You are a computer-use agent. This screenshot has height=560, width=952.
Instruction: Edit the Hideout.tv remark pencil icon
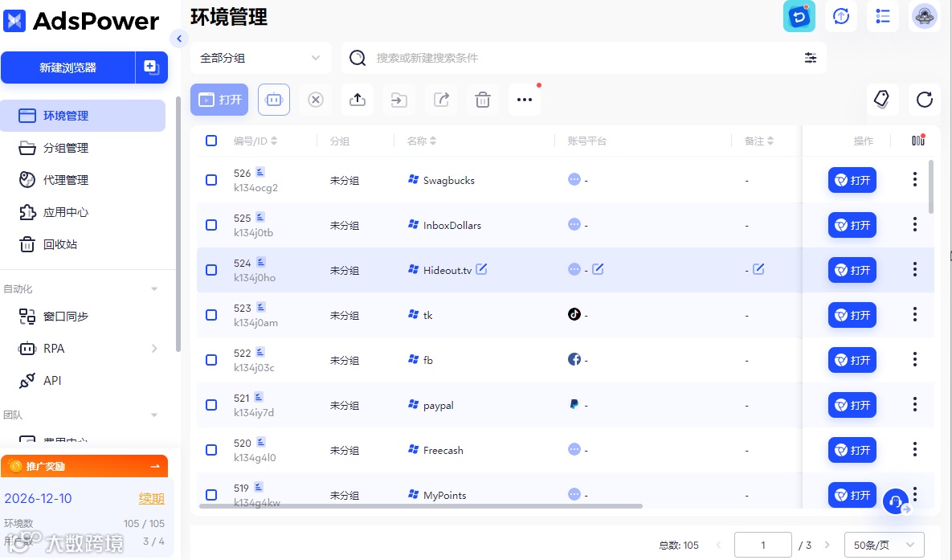tap(758, 269)
